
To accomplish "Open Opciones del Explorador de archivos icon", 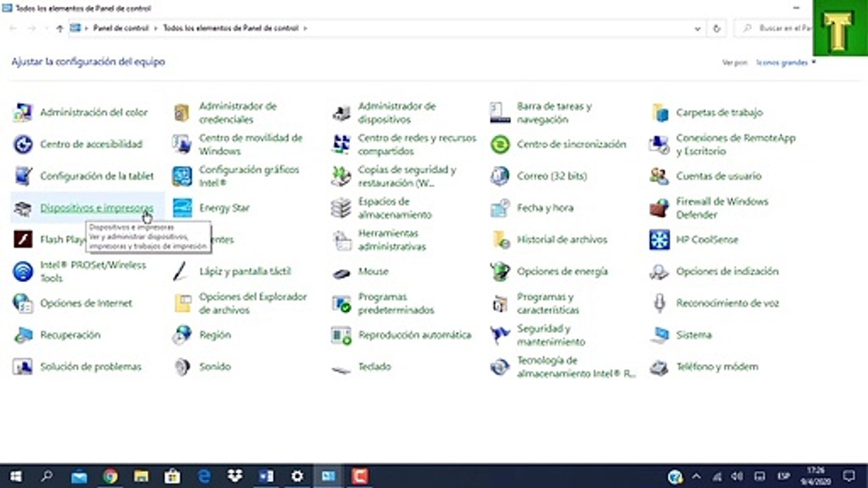I will coord(182,303).
